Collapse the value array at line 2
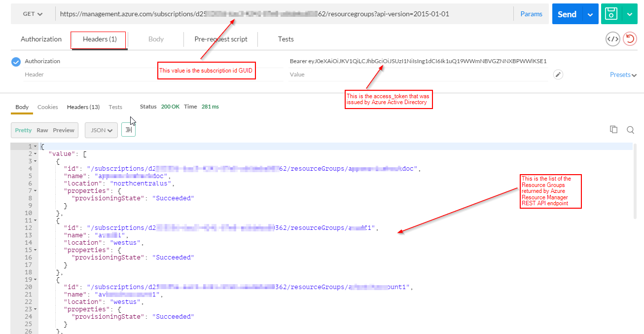 tap(36, 154)
